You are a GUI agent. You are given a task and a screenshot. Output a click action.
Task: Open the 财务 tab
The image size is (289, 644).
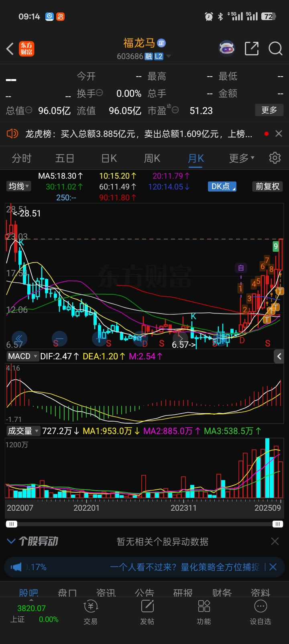click(x=222, y=593)
